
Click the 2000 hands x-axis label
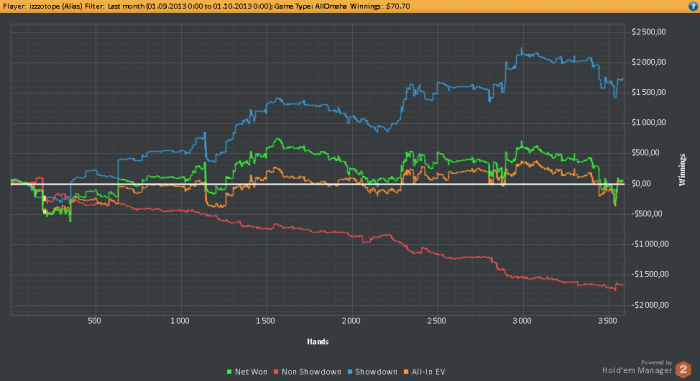click(351, 321)
